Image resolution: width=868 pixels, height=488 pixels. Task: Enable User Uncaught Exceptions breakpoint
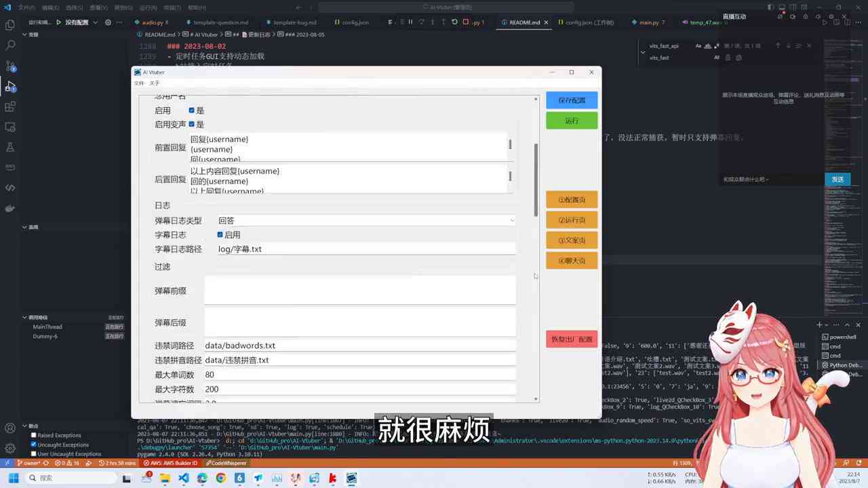[x=34, y=453]
